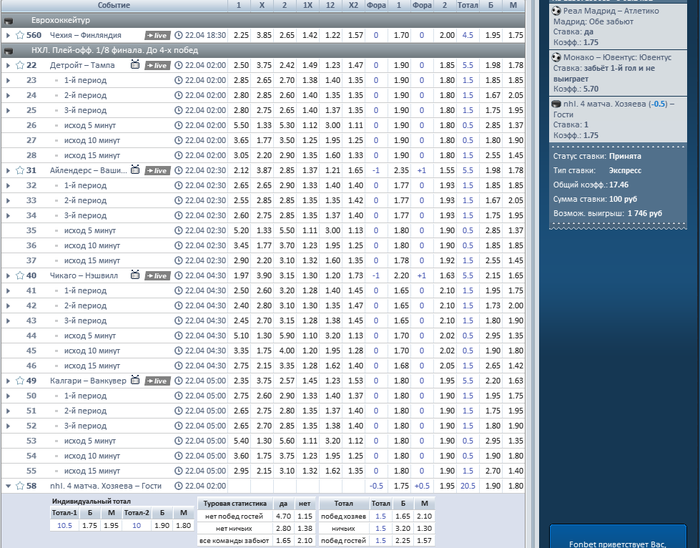Expand event 560 Чехия – Финляндия
Screen dimensions: 700x548
point(8,35)
